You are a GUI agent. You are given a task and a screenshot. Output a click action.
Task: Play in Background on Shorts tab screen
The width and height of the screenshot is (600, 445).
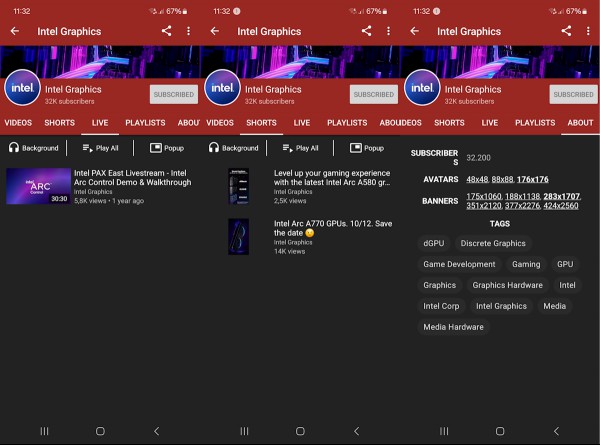[233, 148]
